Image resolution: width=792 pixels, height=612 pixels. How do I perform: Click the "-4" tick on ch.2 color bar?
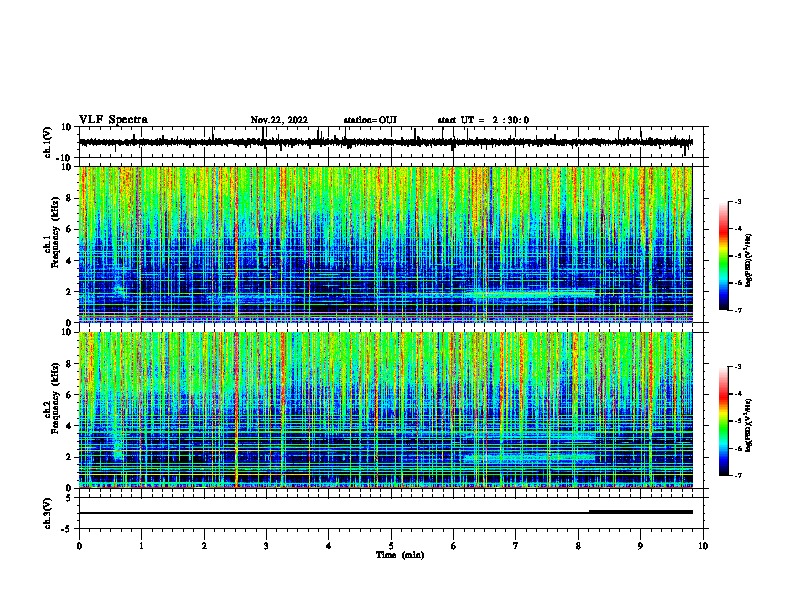[737, 394]
